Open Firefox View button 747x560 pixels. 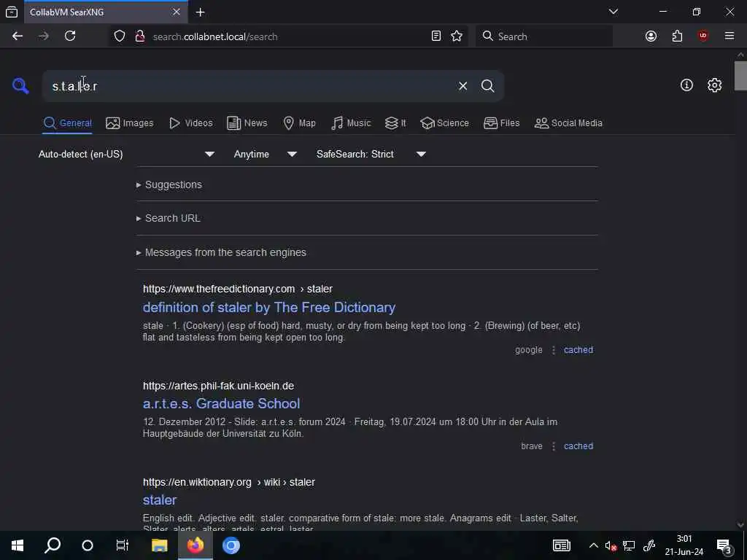[12, 12]
